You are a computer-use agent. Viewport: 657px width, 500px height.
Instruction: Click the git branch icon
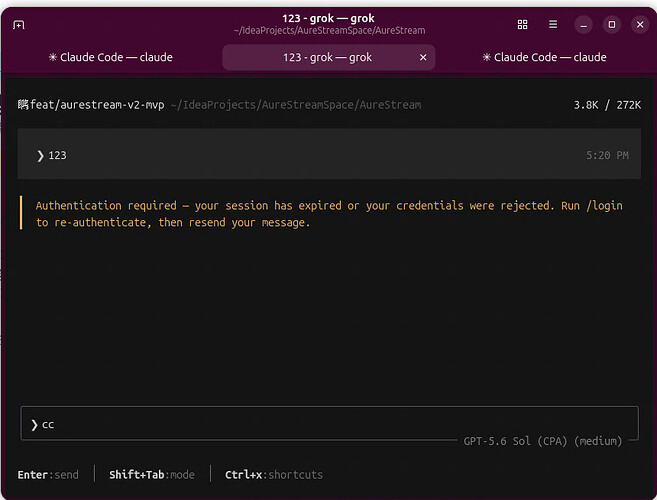tap(23, 104)
